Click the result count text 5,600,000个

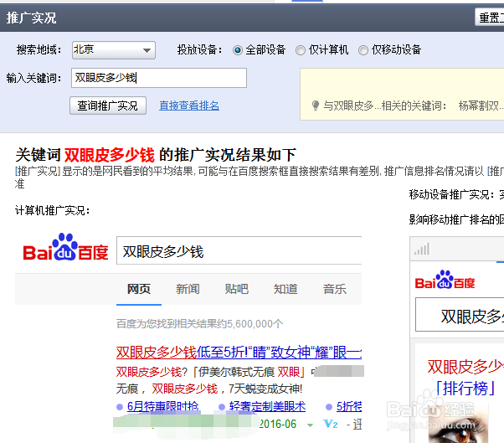[x=255, y=324]
